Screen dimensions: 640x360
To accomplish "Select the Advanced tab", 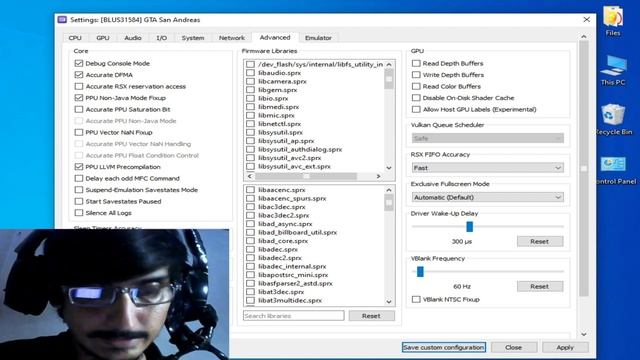I will coord(275,38).
